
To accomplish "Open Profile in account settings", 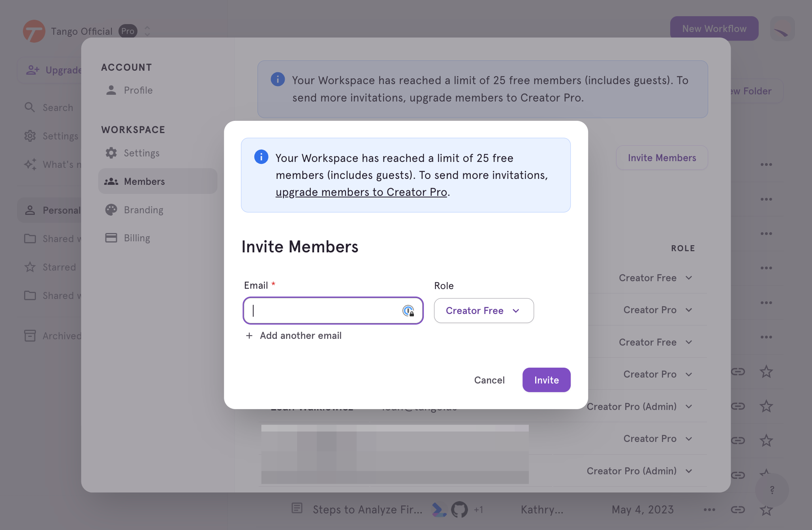I will (129, 90).
